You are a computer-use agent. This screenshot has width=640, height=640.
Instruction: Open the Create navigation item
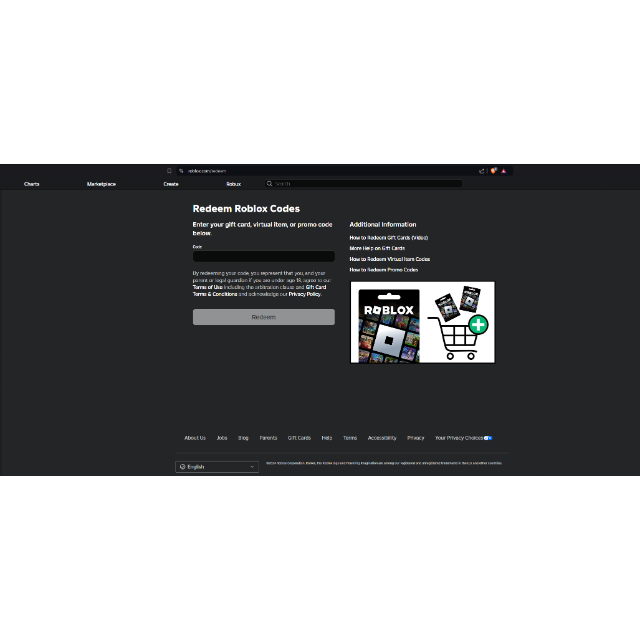pos(171,184)
